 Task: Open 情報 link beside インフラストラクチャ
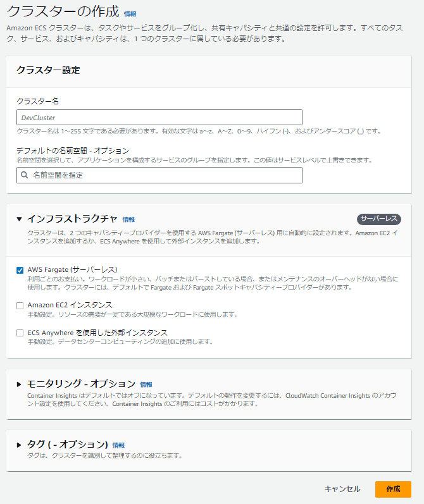[128, 219]
